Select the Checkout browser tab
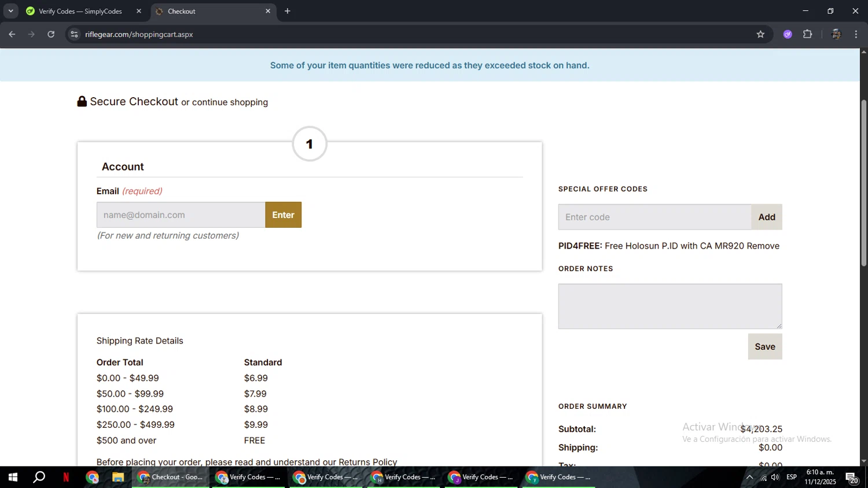Screen dimensions: 868x488 [213, 11]
